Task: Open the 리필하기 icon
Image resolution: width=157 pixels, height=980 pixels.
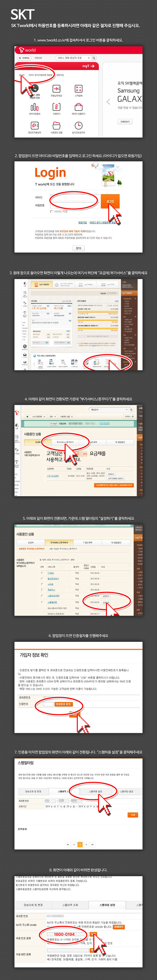Action: (x=56, y=107)
